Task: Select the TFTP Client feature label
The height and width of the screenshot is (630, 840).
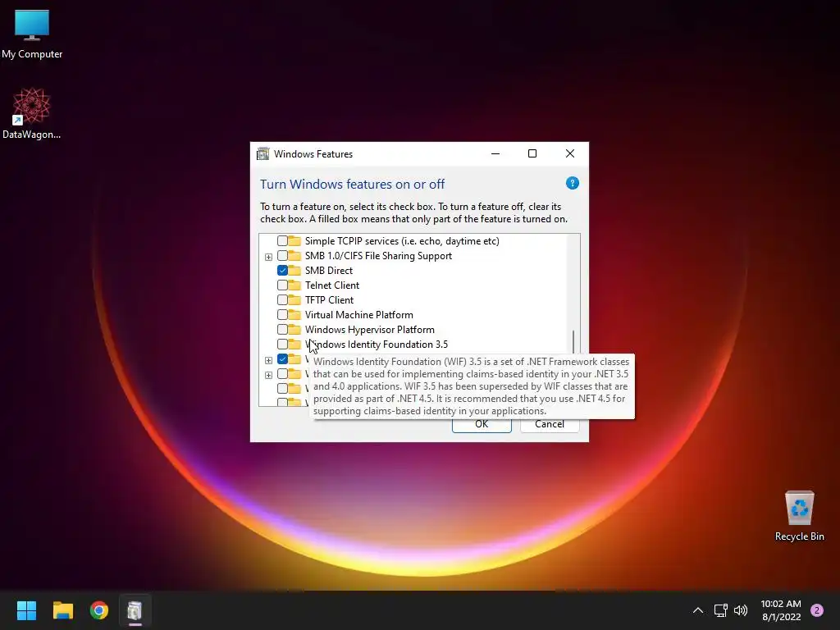Action: (x=330, y=300)
